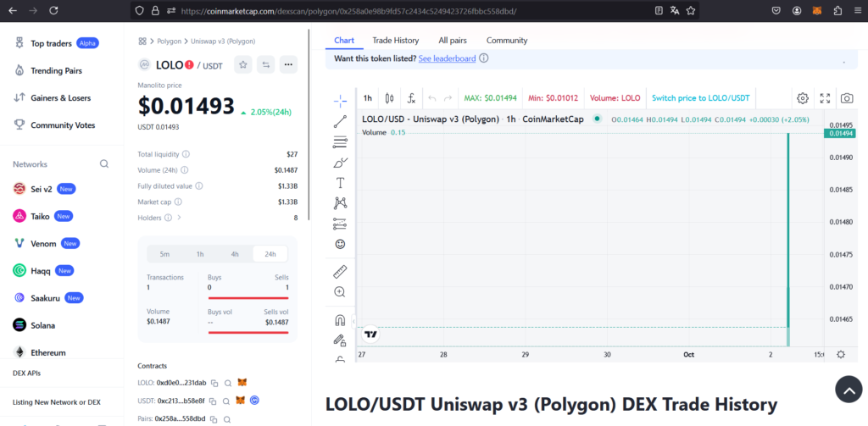Enter fullscreen mode for the chart
This screenshot has width=868, height=426.
tap(825, 98)
